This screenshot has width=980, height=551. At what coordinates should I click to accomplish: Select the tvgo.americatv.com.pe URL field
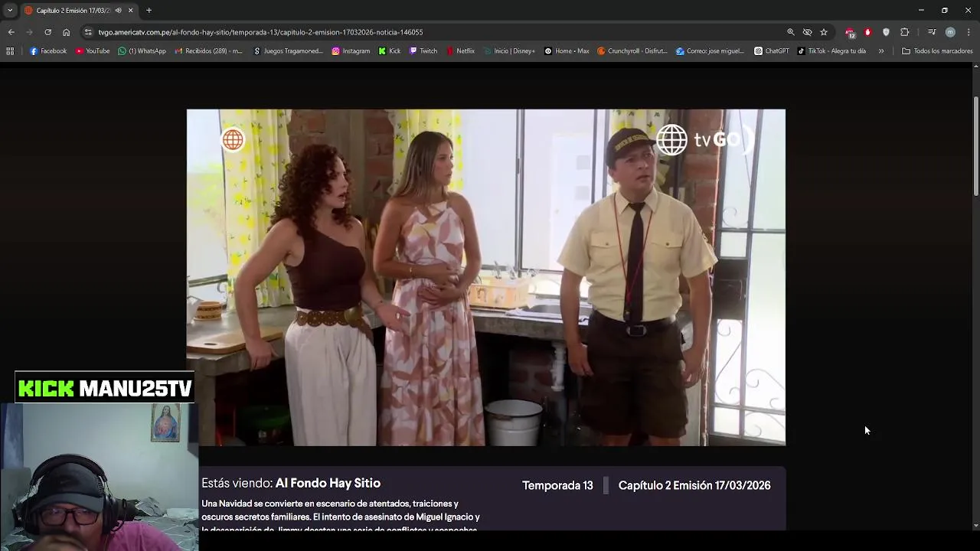260,32
